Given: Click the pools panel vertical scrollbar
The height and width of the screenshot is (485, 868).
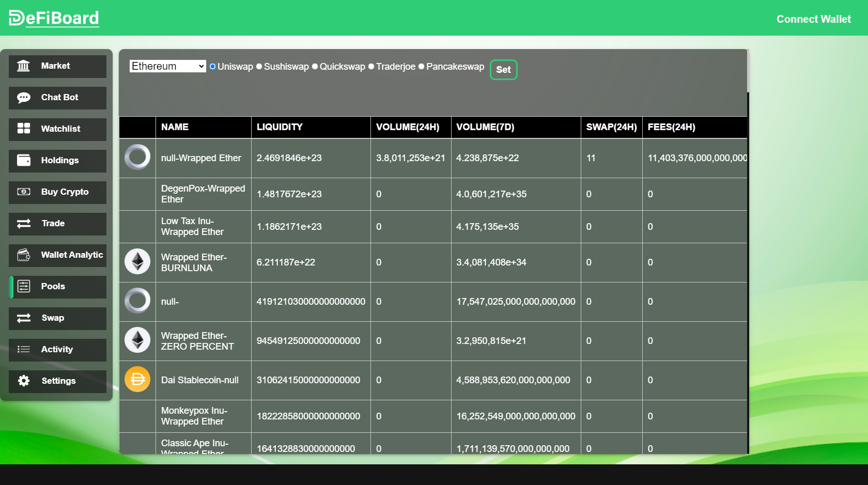Looking at the screenshot, I should click(x=748, y=71).
